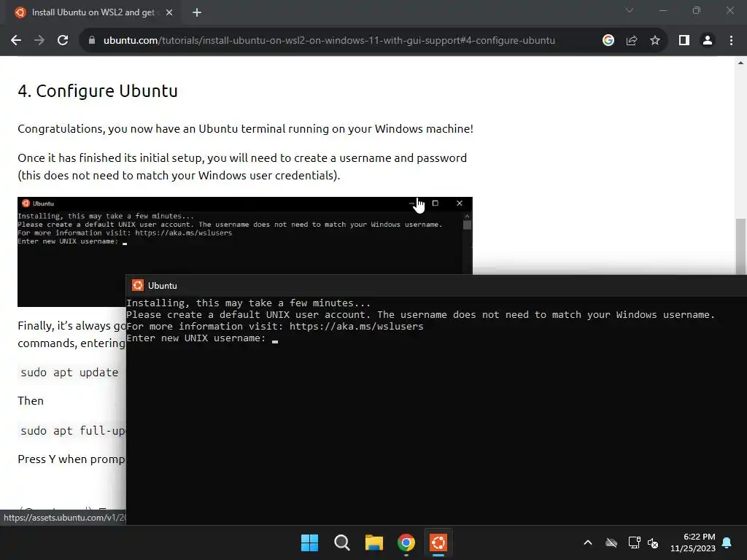The image size is (747, 560).
Task: Open network status tray icon
Action: tap(634, 542)
